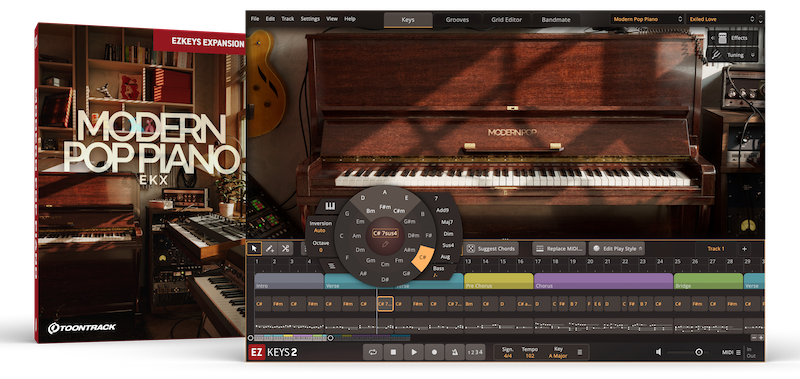Change the Tempo value 102

[x=530, y=356]
